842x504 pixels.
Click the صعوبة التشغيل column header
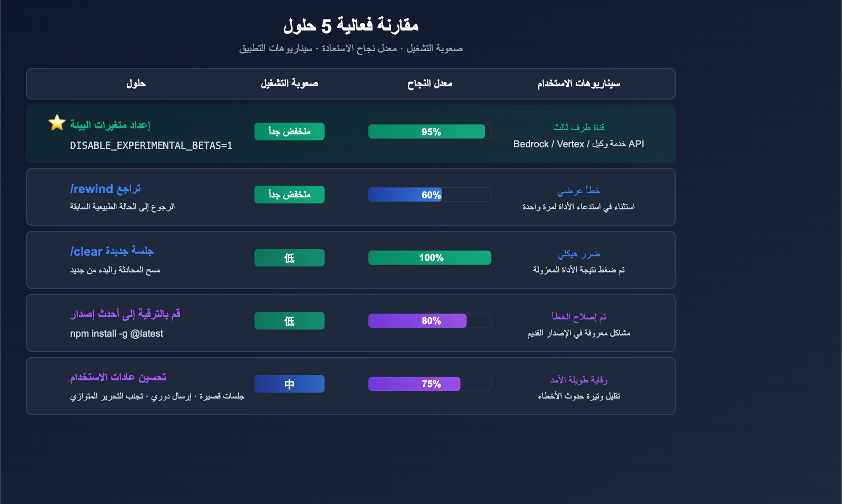[289, 84]
